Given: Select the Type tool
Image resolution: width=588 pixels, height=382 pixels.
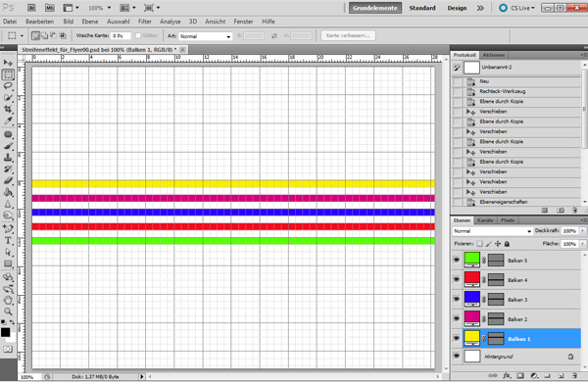Looking at the screenshot, I should [8, 241].
